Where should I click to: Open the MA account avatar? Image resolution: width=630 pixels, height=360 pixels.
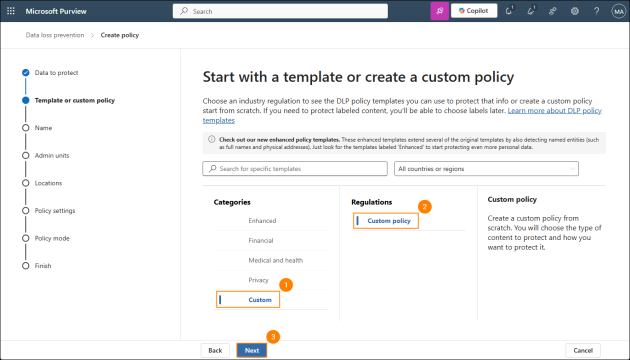point(618,11)
